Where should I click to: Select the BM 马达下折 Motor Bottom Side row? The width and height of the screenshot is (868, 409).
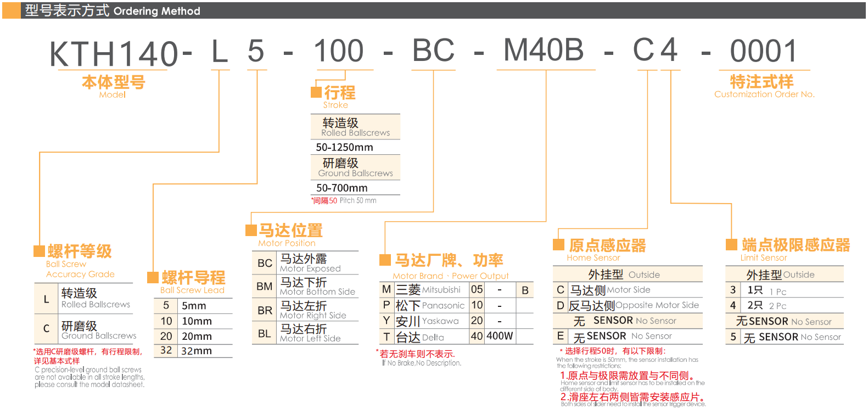(305, 287)
